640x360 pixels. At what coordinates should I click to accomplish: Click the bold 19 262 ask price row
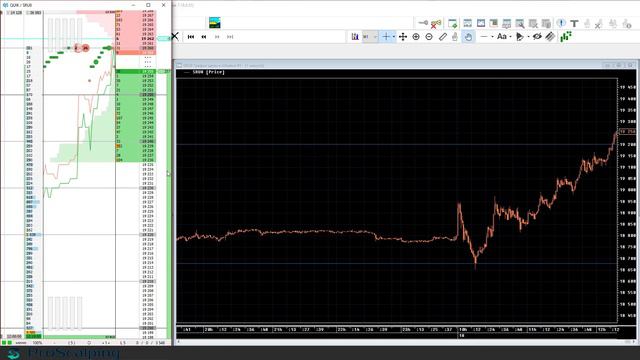[136, 39]
